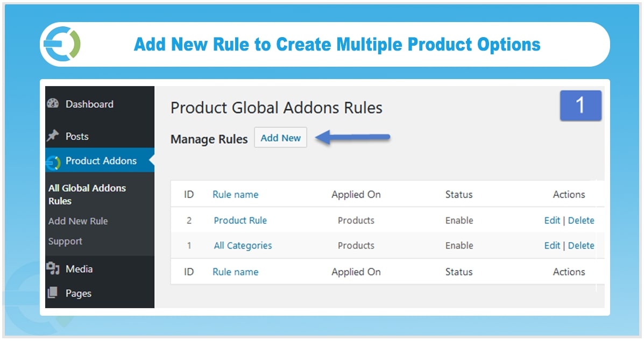Select Add New Rule in sidebar
The height and width of the screenshot is (341, 644).
(78, 221)
